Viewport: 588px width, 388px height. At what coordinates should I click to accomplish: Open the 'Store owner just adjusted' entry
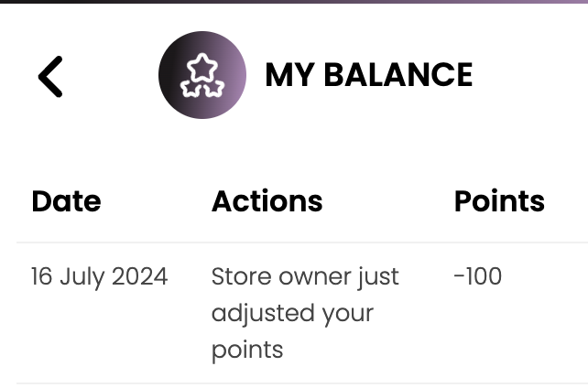(x=305, y=276)
